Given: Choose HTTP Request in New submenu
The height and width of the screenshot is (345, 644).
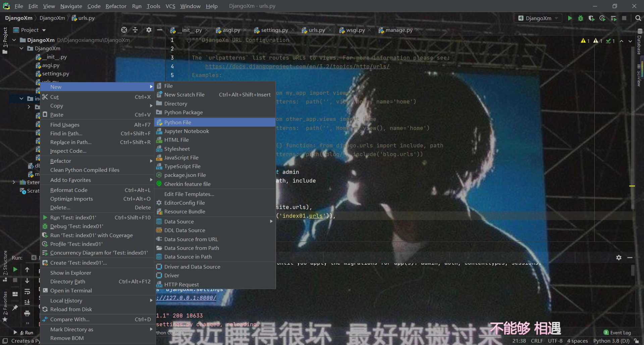Looking at the screenshot, I should tap(215, 284).
